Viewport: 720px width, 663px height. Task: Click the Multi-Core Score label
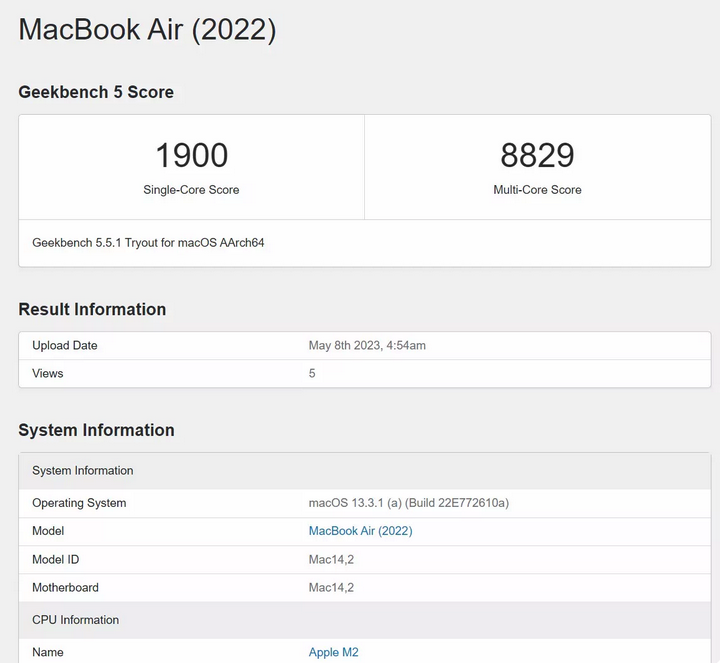coord(537,190)
